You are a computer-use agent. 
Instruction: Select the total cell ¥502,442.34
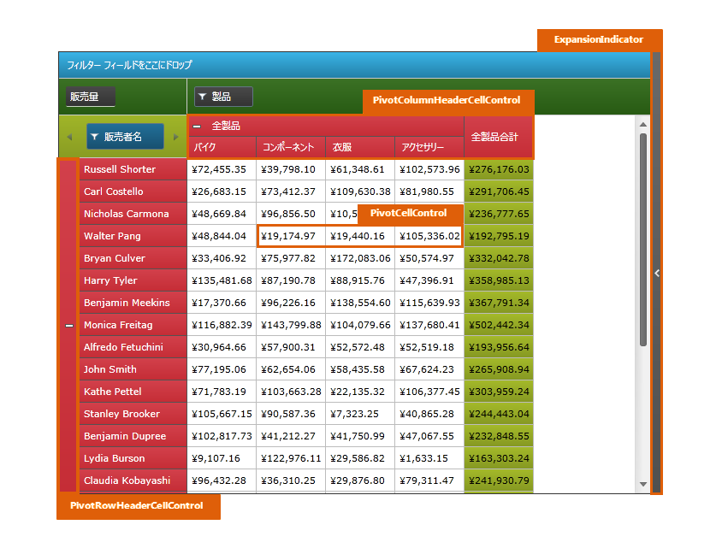click(498, 325)
